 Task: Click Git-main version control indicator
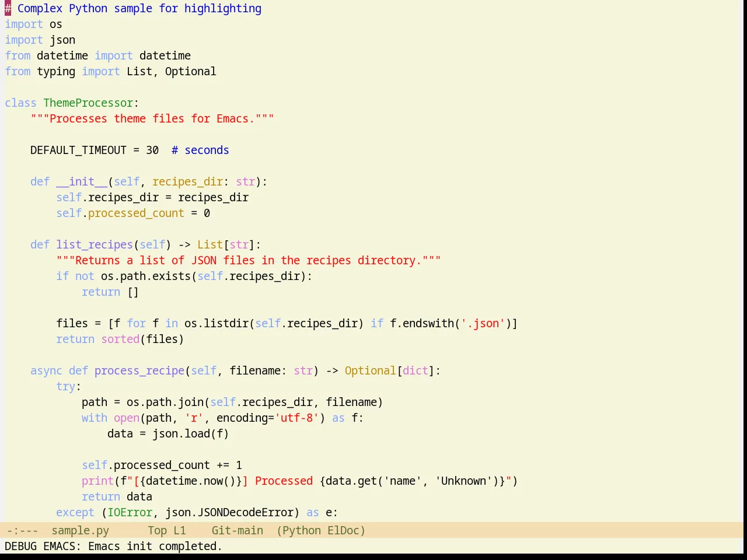coord(237,530)
